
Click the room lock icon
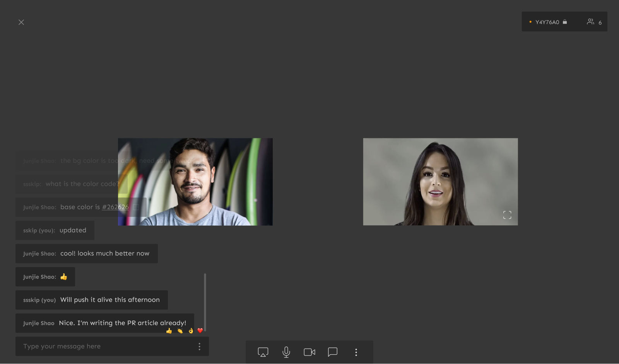(x=565, y=22)
